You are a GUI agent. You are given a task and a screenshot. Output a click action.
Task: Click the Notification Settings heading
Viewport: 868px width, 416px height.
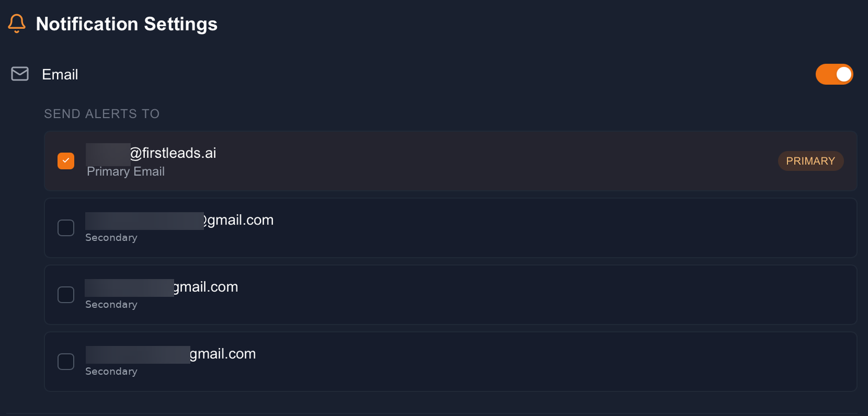click(126, 24)
